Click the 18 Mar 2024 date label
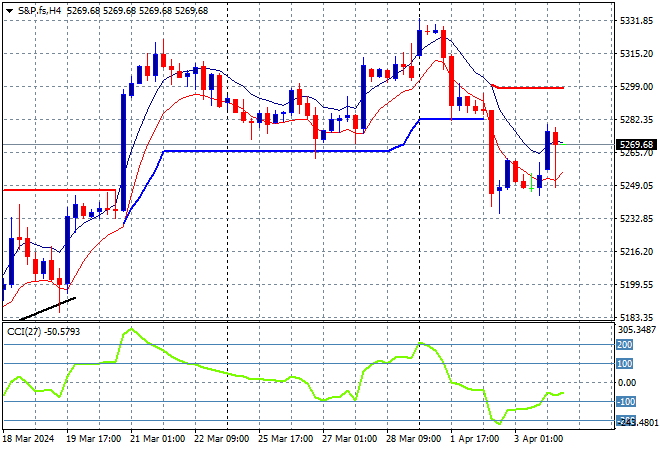Screen dimensions: 660x450 30,439
